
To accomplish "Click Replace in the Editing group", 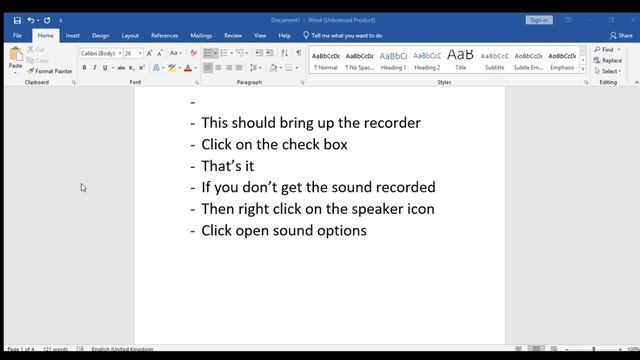I will [x=608, y=60].
